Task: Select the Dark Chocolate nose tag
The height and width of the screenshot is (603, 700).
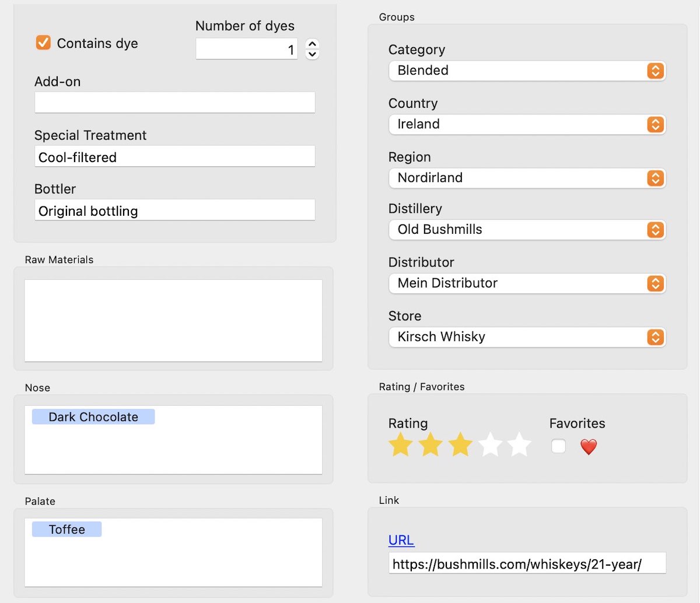Action: [x=93, y=417]
